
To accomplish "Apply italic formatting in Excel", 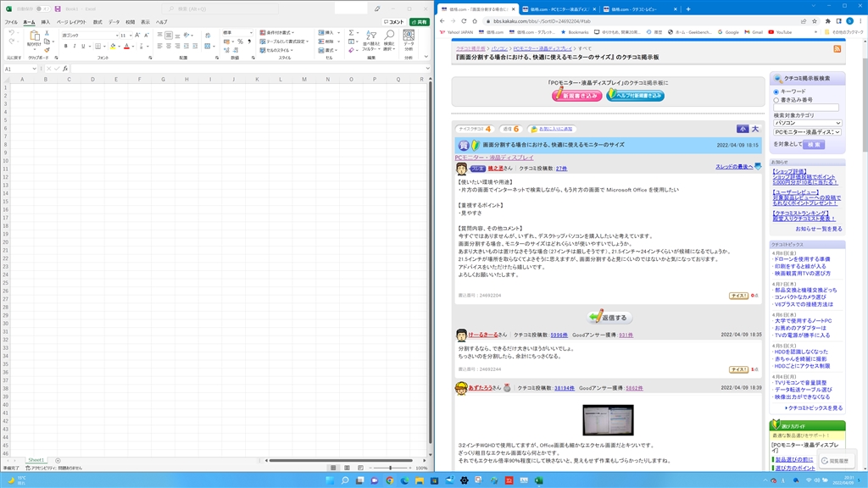I will [75, 47].
